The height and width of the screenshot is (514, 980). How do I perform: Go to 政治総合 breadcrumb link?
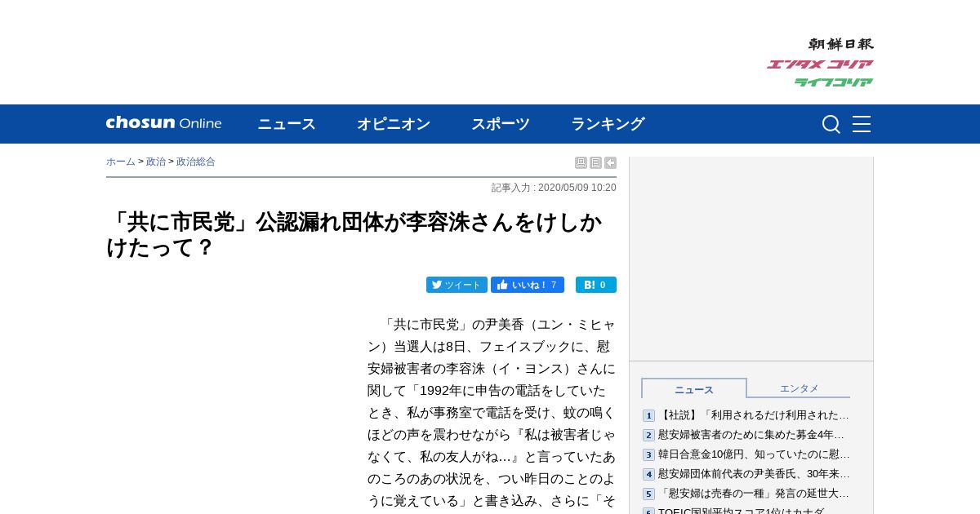pos(196,162)
